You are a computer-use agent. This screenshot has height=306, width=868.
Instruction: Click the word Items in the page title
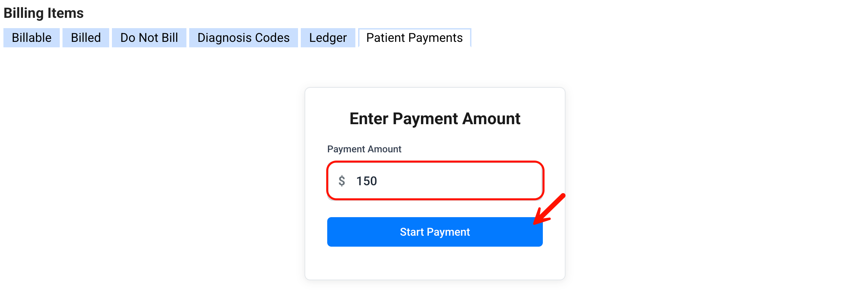pyautogui.click(x=66, y=13)
